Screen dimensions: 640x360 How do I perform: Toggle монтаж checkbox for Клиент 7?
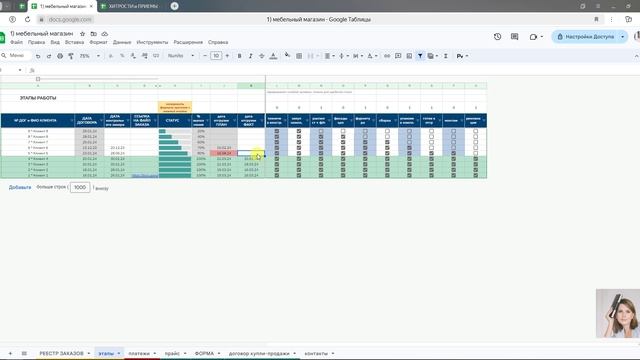(x=453, y=142)
